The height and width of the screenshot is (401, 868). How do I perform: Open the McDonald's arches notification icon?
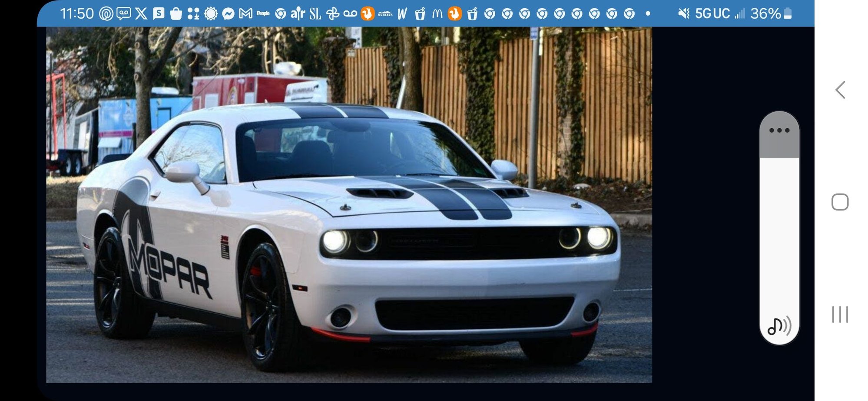click(437, 14)
